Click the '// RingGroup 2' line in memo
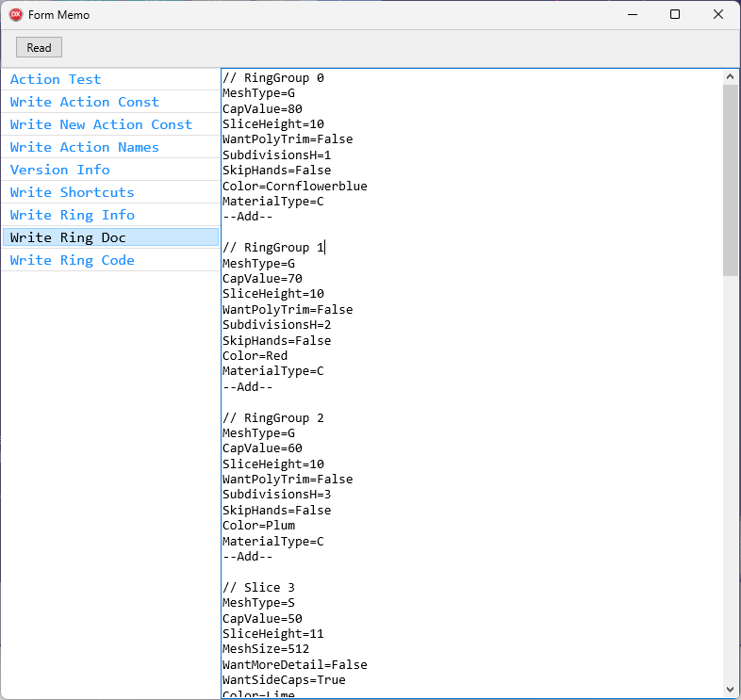Screen dimensions: 741x700 (x=272, y=417)
